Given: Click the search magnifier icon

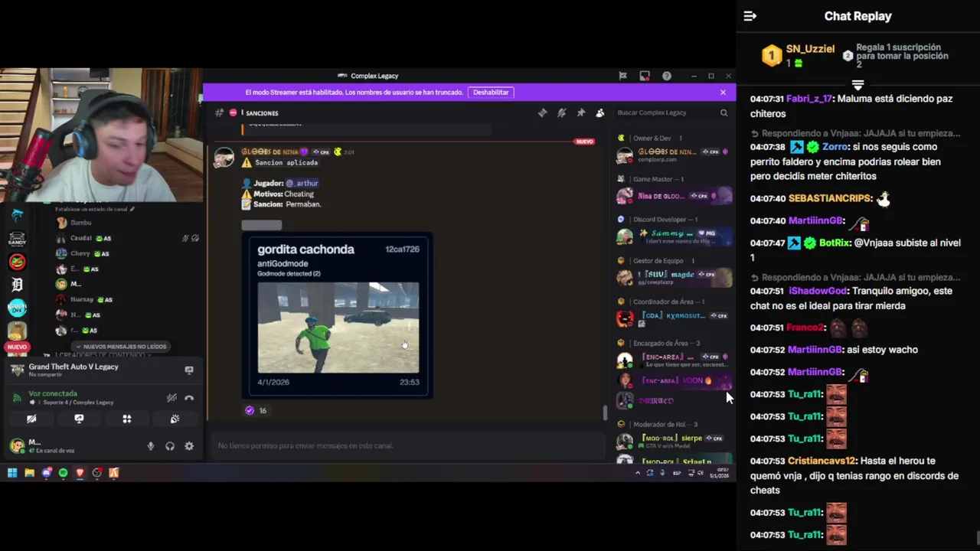Looking at the screenshot, I should (724, 112).
